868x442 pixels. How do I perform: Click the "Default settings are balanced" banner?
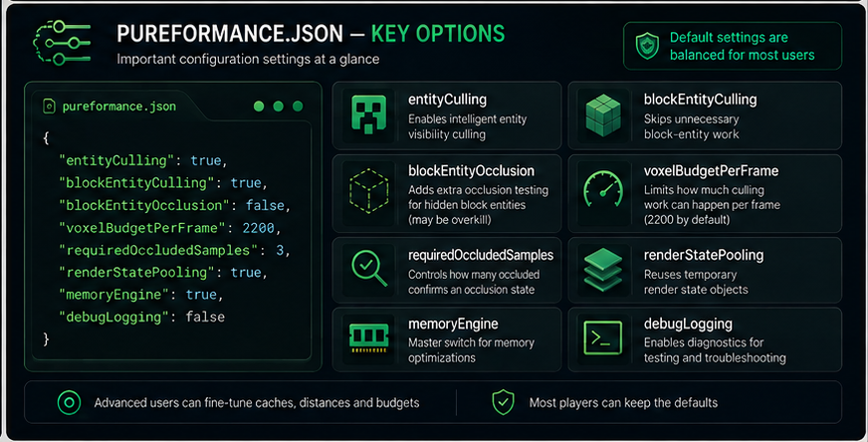click(733, 46)
